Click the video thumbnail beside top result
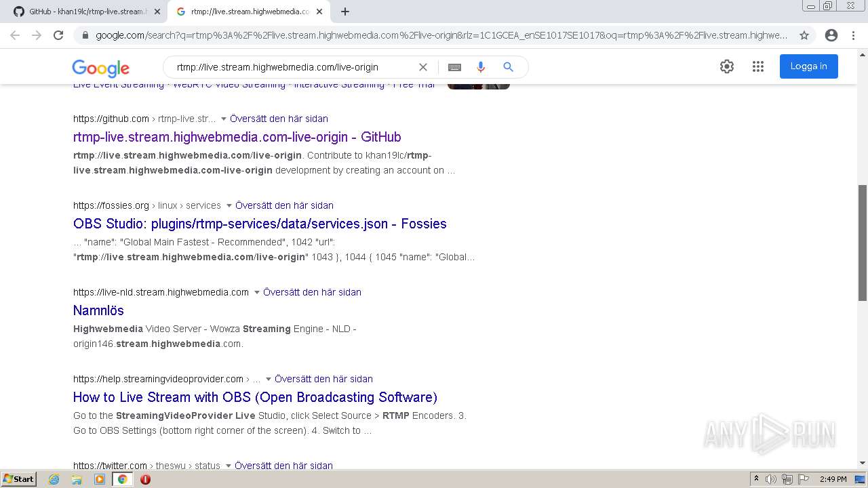This screenshot has height=488, width=868. 479,85
